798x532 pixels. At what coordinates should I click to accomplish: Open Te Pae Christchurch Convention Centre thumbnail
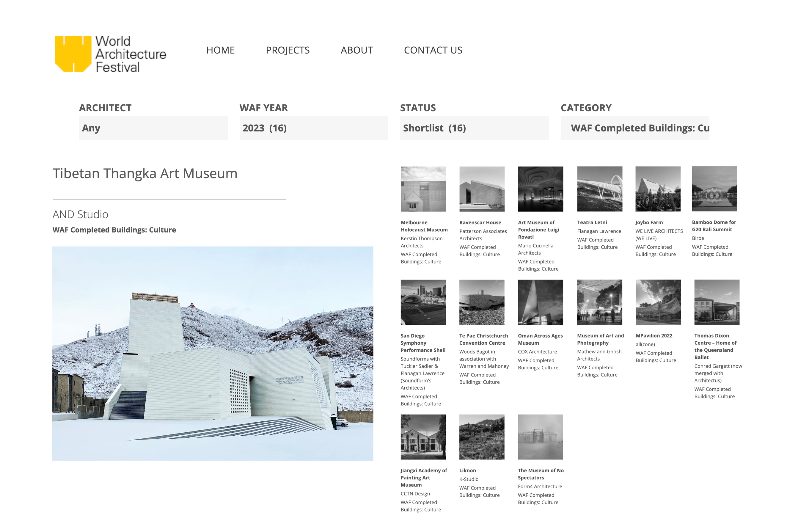click(482, 302)
